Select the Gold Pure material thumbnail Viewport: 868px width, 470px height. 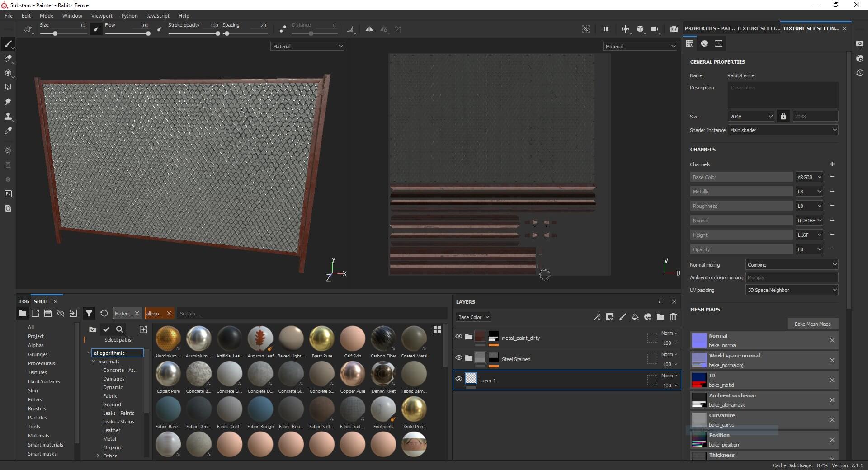click(414, 409)
